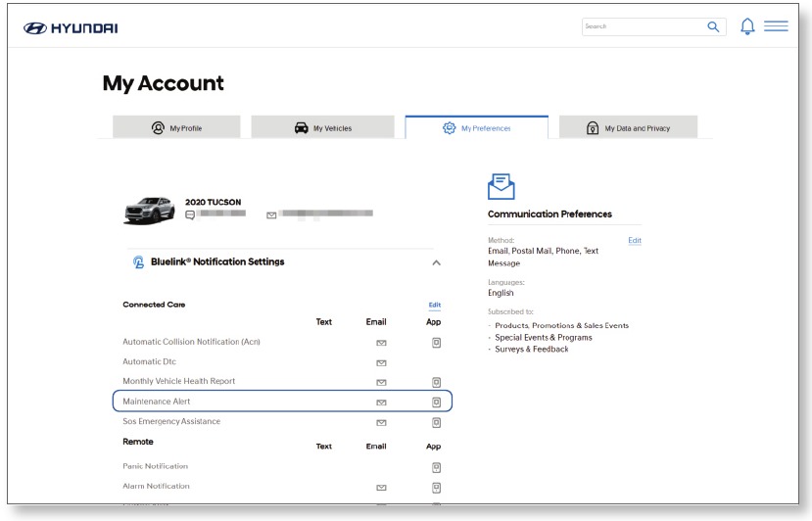
Task: Click the 2020 Tucson vehicle thumbnail
Action: tap(150, 211)
